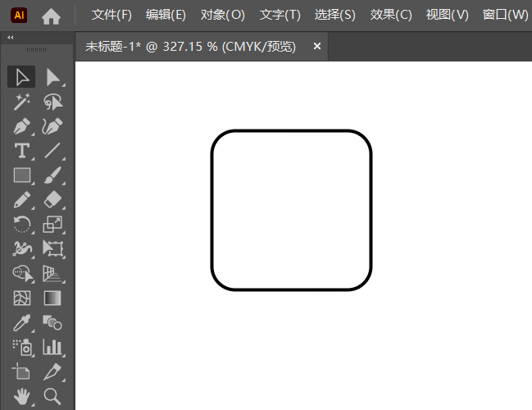Viewport: 532px width, 410px height.
Task: Choose the Blend tool
Action: (x=52, y=323)
